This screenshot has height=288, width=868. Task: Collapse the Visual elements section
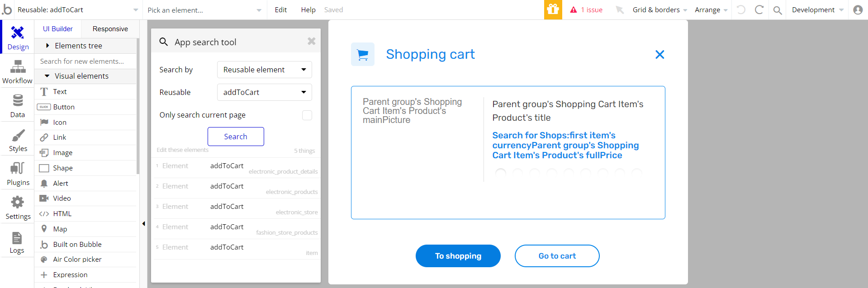[47, 76]
